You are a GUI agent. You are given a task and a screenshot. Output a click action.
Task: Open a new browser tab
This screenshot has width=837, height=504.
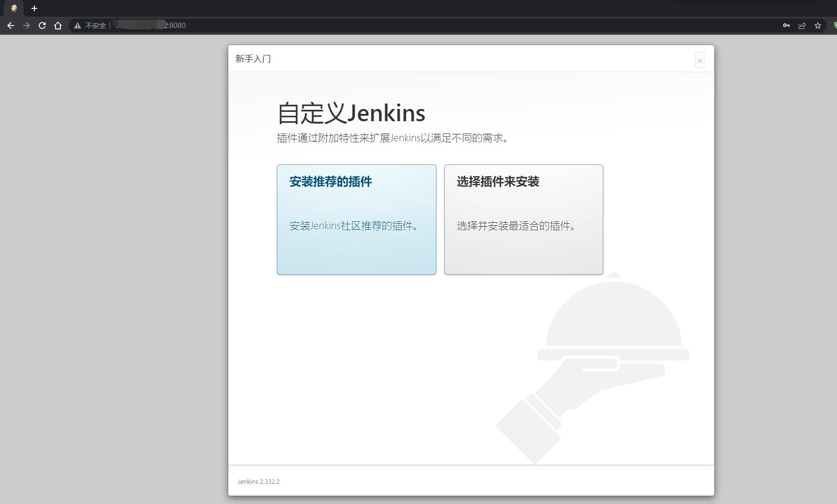point(34,8)
